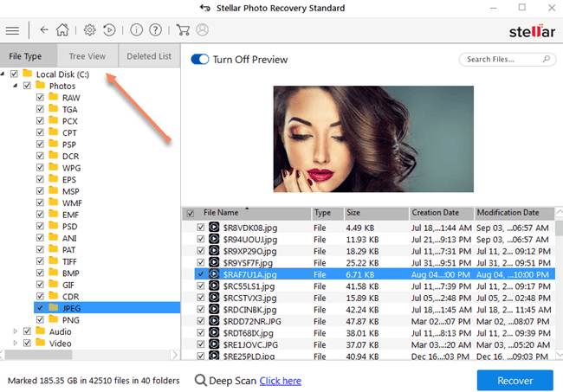Open the help question mark icon
The height and width of the screenshot is (392, 563).
tap(155, 29)
